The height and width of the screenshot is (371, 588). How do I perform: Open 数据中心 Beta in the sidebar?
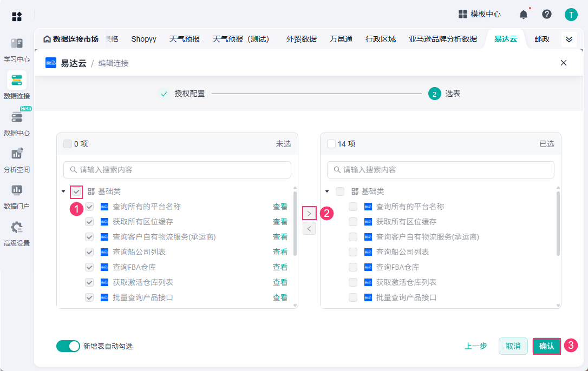tap(16, 123)
